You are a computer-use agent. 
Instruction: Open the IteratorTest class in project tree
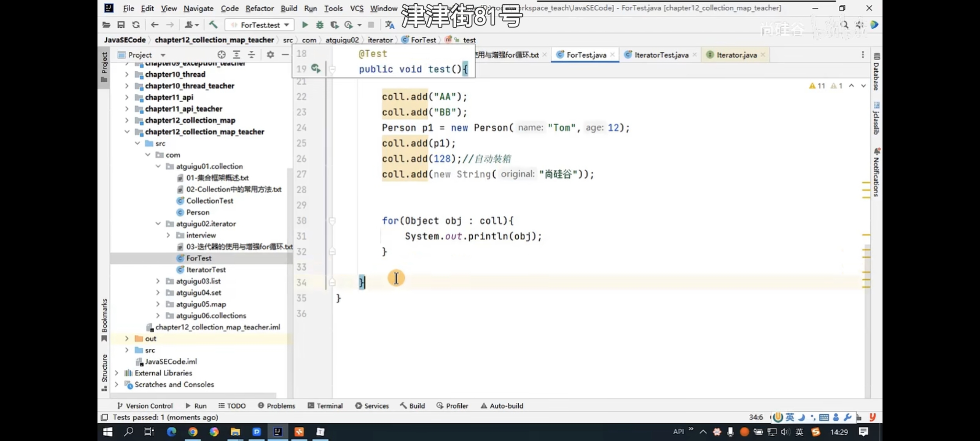click(206, 269)
